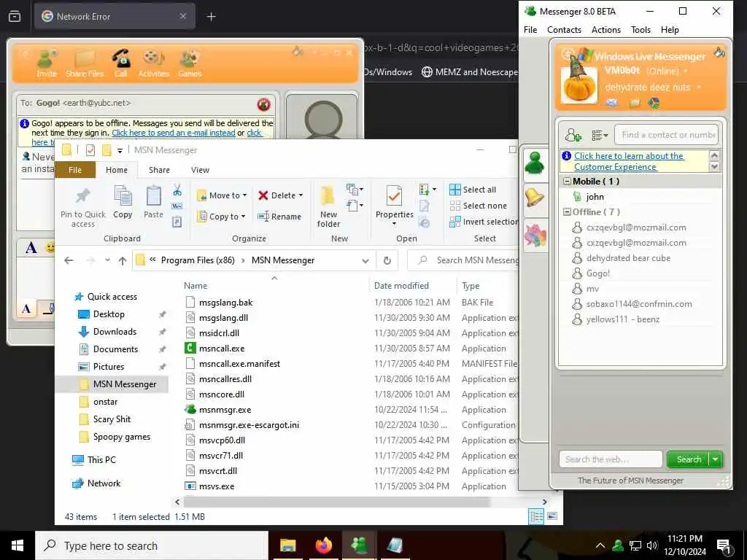Select the butterfly tab icon in Messenger
This screenshot has height=560, width=747.
pos(535,236)
